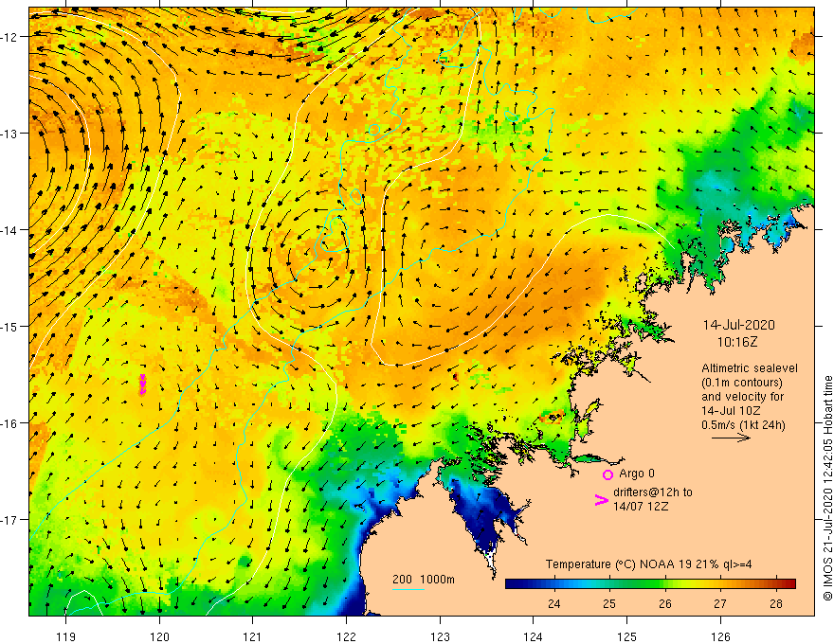834x644 pixels.
Task: Click the '200 1000m' depth label
Action: (x=424, y=580)
